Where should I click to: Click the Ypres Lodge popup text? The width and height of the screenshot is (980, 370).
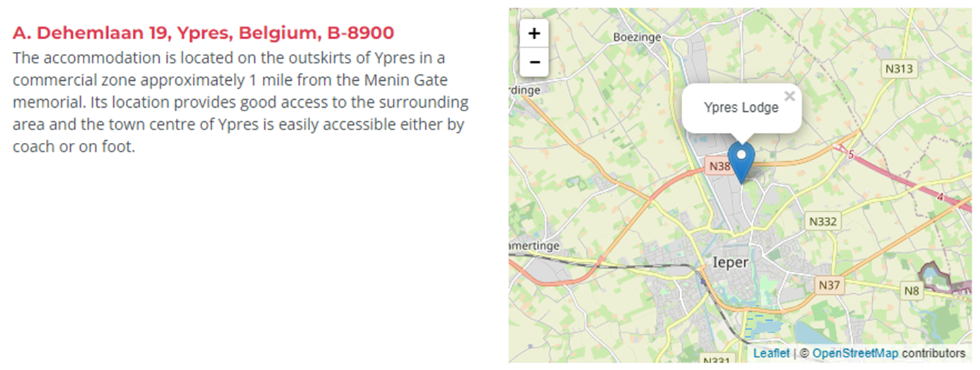coord(741,108)
